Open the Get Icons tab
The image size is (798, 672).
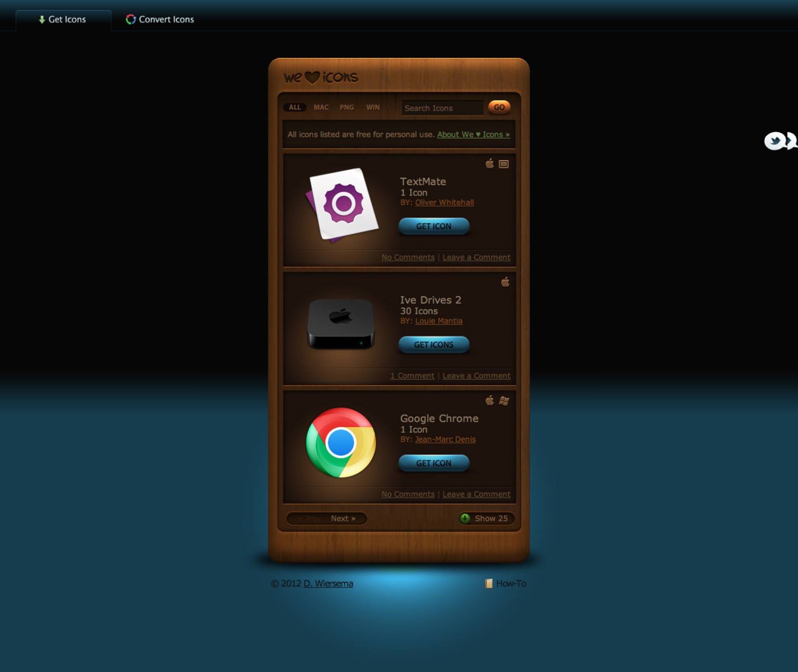coord(63,20)
